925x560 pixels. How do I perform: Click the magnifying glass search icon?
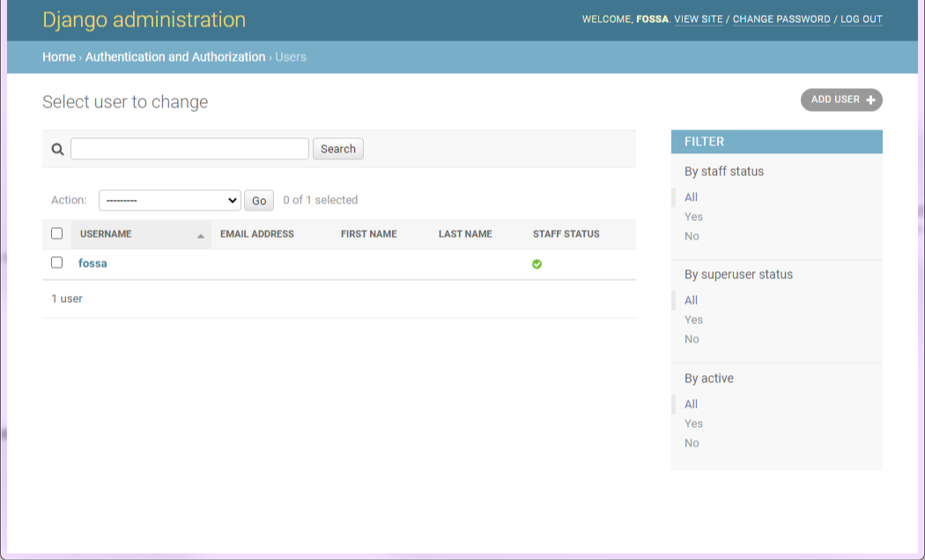[57, 149]
